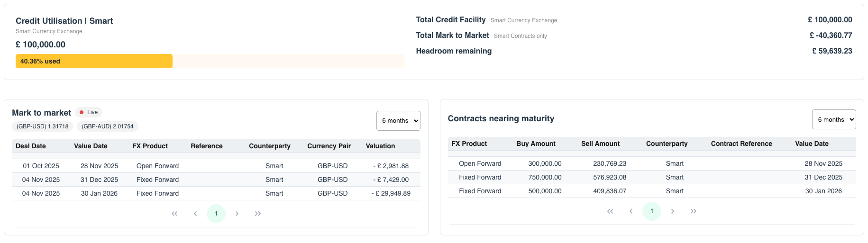Go to next page in Mark to market
Image resolution: width=868 pixels, height=243 pixels.
pos(237,214)
